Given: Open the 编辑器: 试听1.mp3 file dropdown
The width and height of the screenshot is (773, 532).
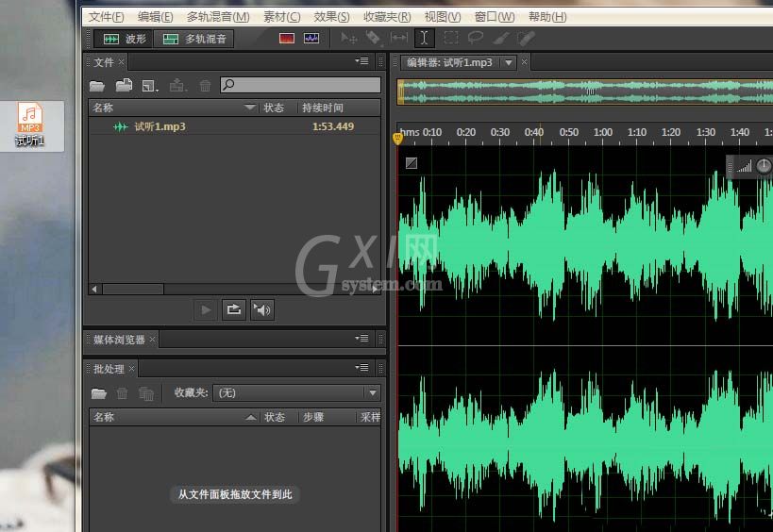Looking at the screenshot, I should coord(509,62).
